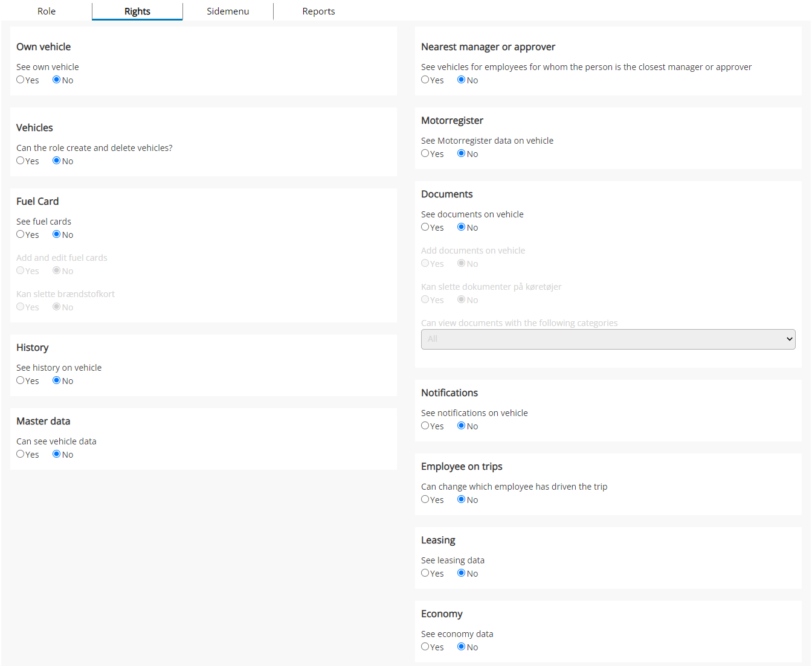The image size is (812, 666).
Task: Open the Reports tab
Action: tap(318, 11)
